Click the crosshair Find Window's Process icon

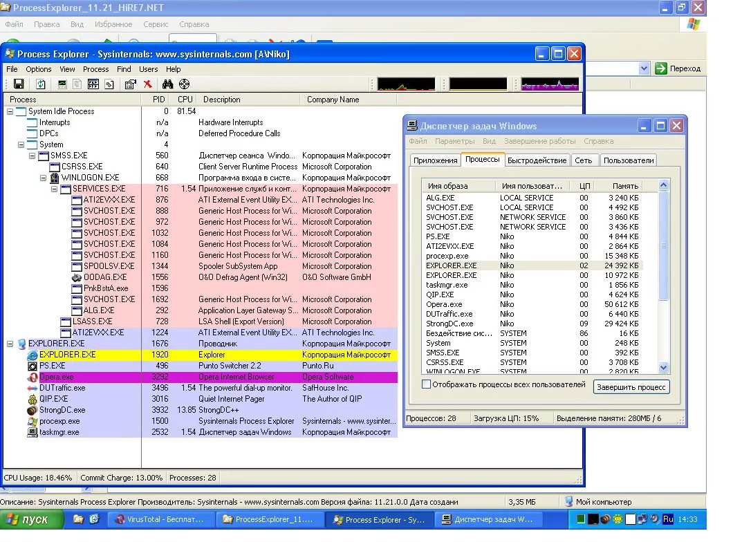[184, 84]
